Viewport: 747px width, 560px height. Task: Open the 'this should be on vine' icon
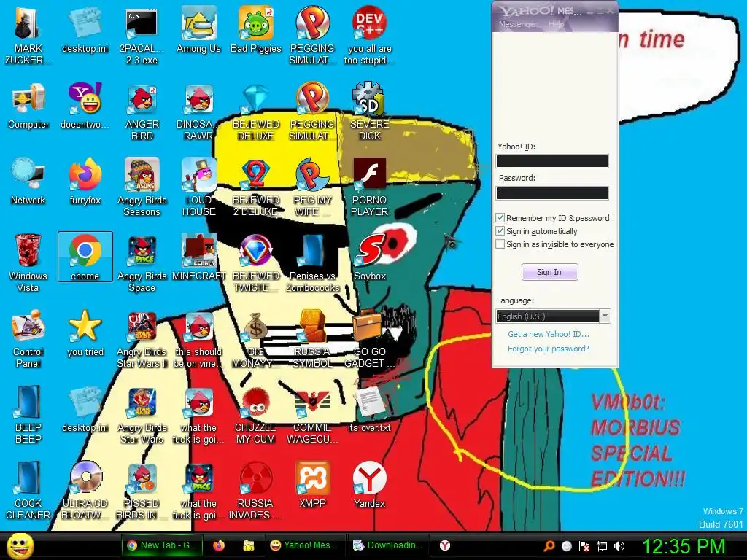coord(198,338)
